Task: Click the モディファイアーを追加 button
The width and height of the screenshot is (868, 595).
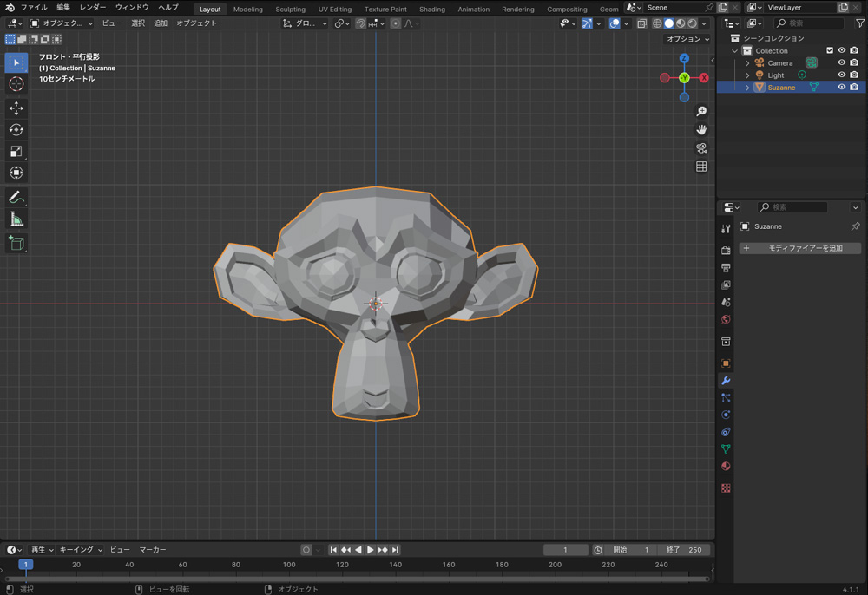Action: click(x=799, y=248)
